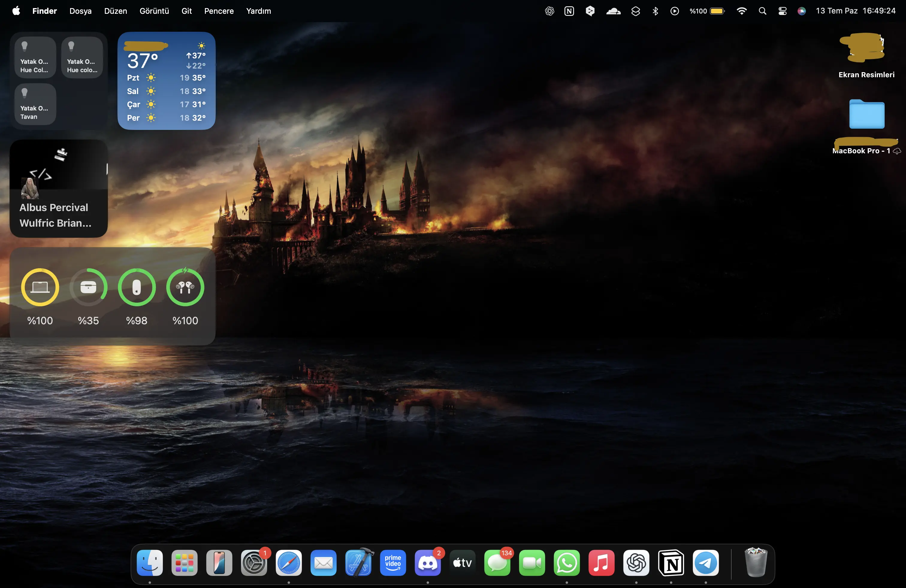Open the Mail app in Dock

323,563
